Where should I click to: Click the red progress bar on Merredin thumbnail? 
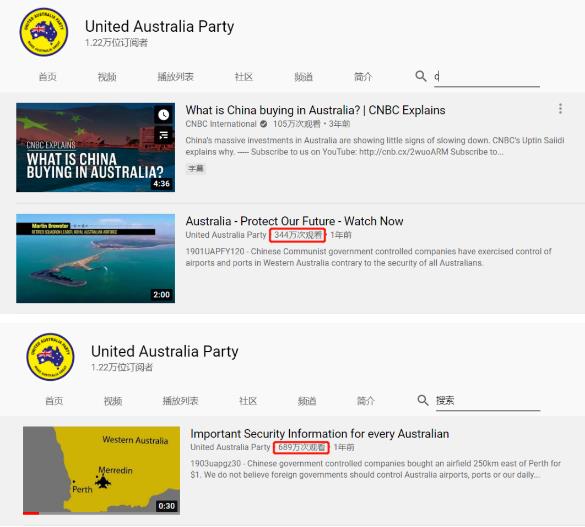point(31,513)
